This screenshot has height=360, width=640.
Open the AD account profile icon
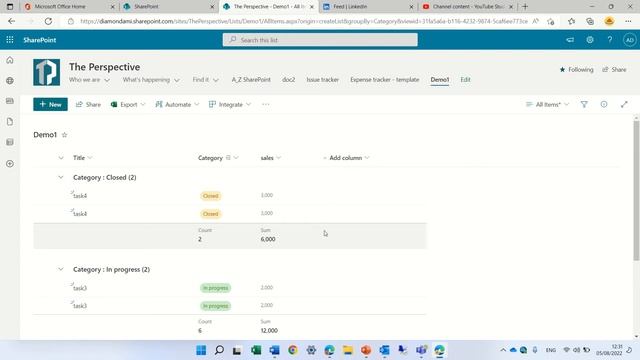click(629, 40)
